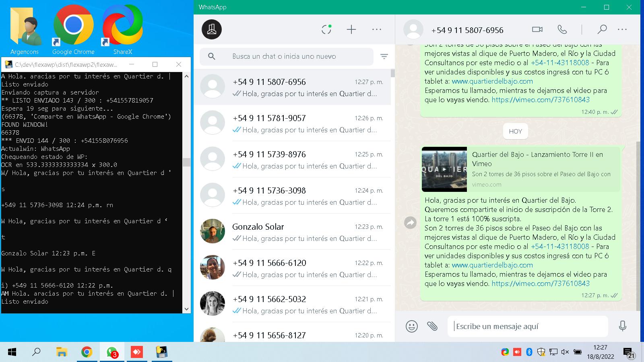Image resolution: width=644 pixels, height=362 pixels.
Task: Open the emoji picker
Action: [x=411, y=326]
